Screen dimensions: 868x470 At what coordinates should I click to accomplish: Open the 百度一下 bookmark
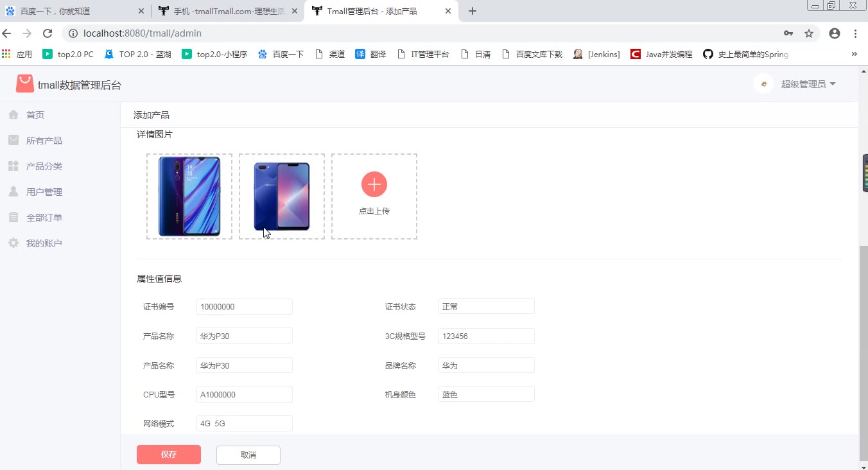point(281,55)
